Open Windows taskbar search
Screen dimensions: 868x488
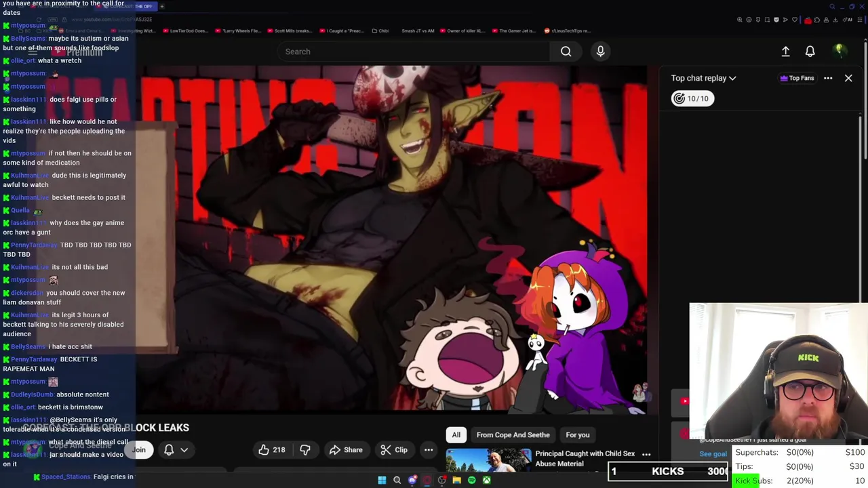[397, 480]
